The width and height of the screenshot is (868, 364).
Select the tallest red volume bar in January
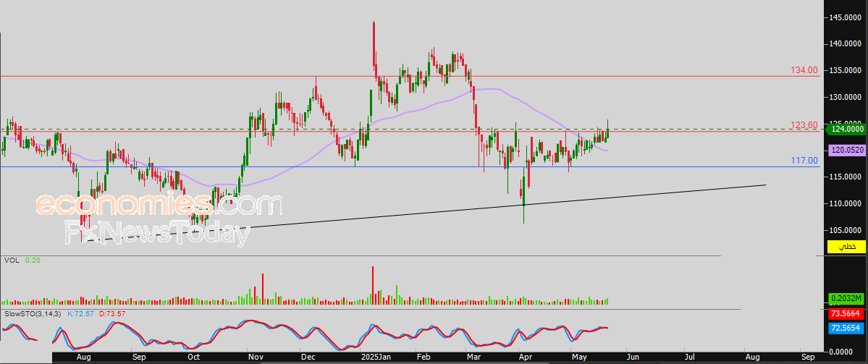click(x=373, y=285)
